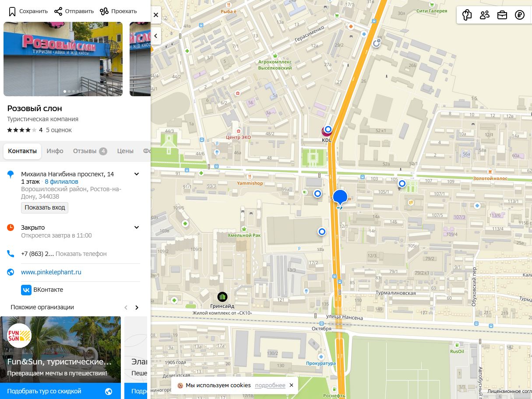Close the organization card panel
The width and height of the screenshot is (532, 399).
(x=156, y=15)
